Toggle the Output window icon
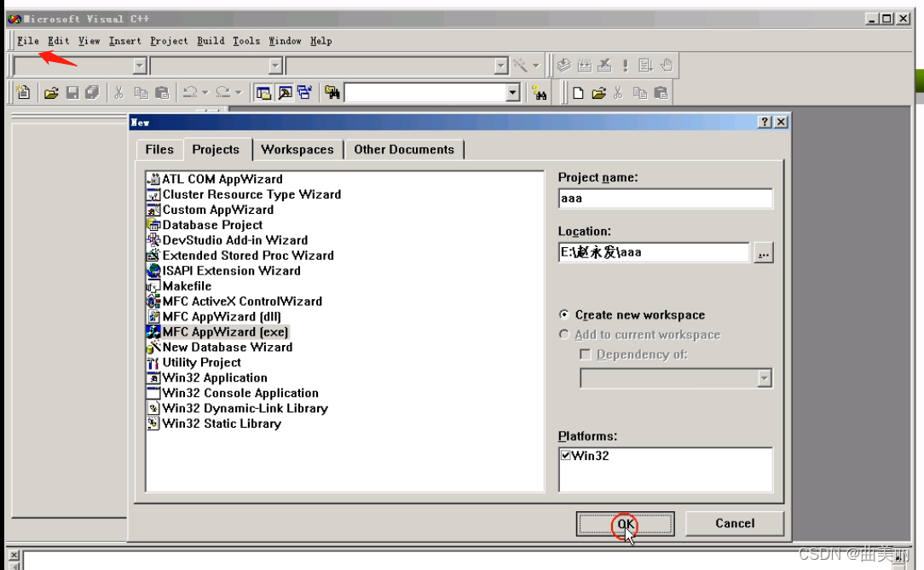 point(285,93)
